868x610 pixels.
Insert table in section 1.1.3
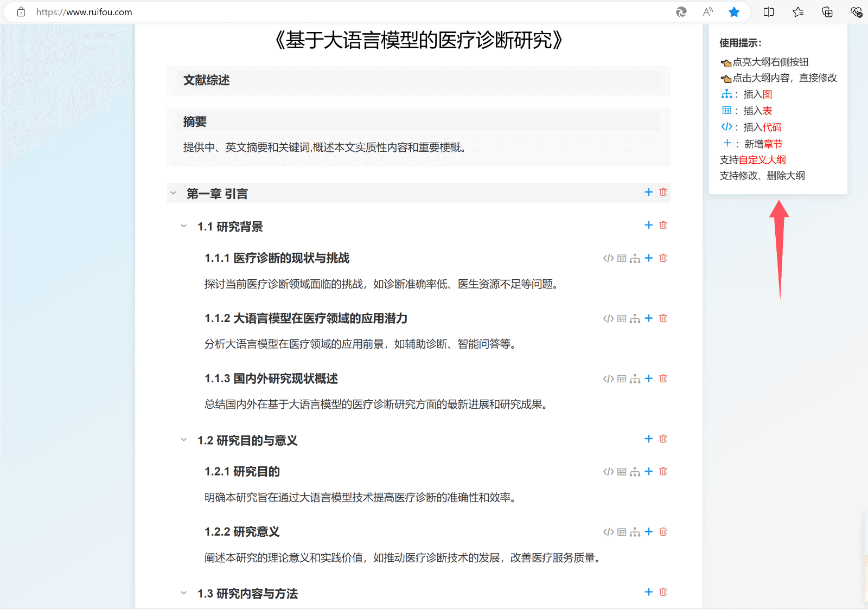click(622, 378)
